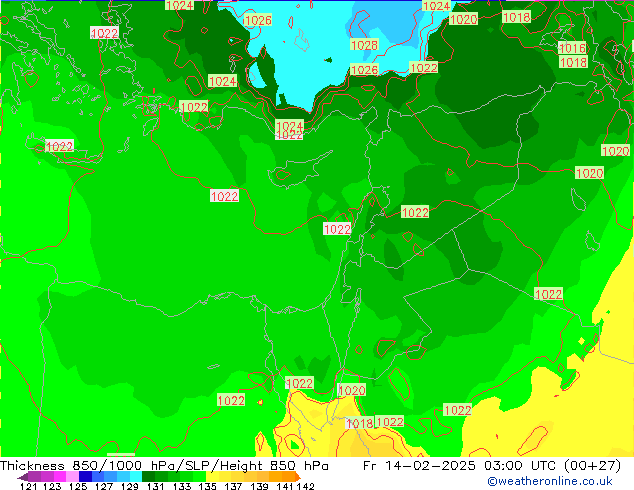Click the 1016 pressure label
Image resolution: width=634 pixels, height=490 pixels.
tap(572, 48)
